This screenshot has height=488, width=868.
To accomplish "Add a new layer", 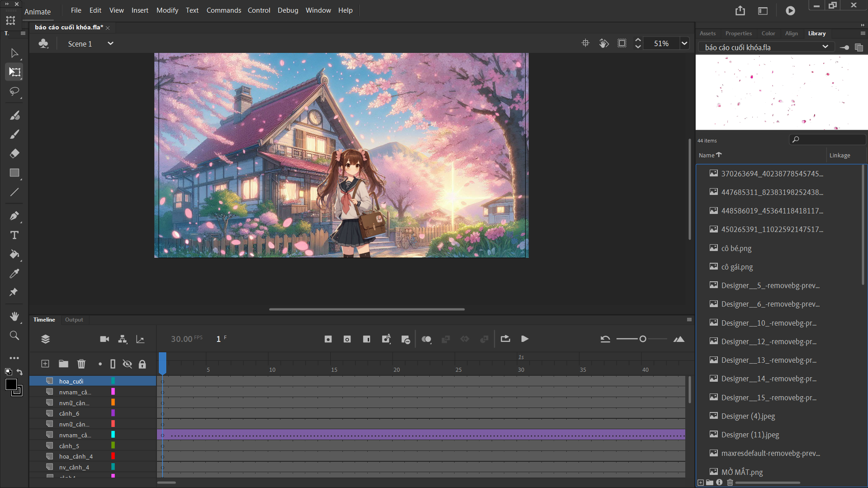I will pyautogui.click(x=45, y=364).
